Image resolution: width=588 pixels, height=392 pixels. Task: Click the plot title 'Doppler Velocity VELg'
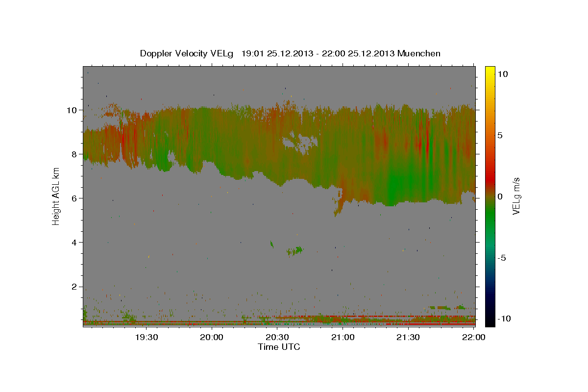[x=188, y=53]
